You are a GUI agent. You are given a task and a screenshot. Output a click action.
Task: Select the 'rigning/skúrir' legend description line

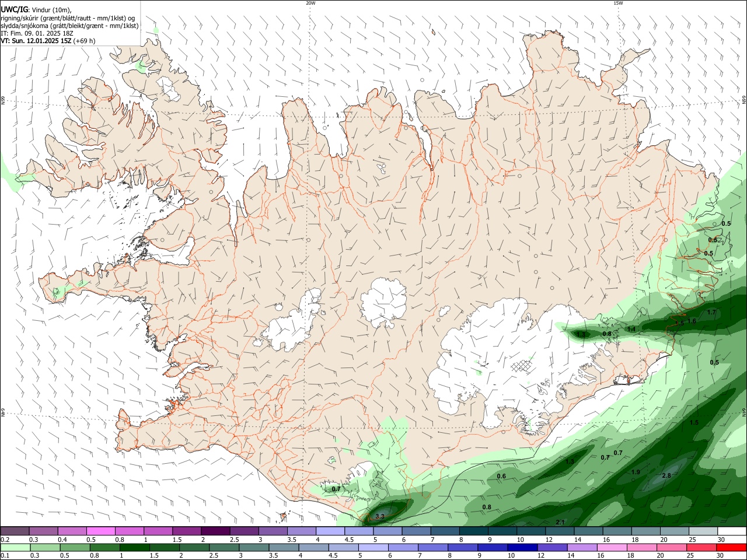click(x=68, y=18)
